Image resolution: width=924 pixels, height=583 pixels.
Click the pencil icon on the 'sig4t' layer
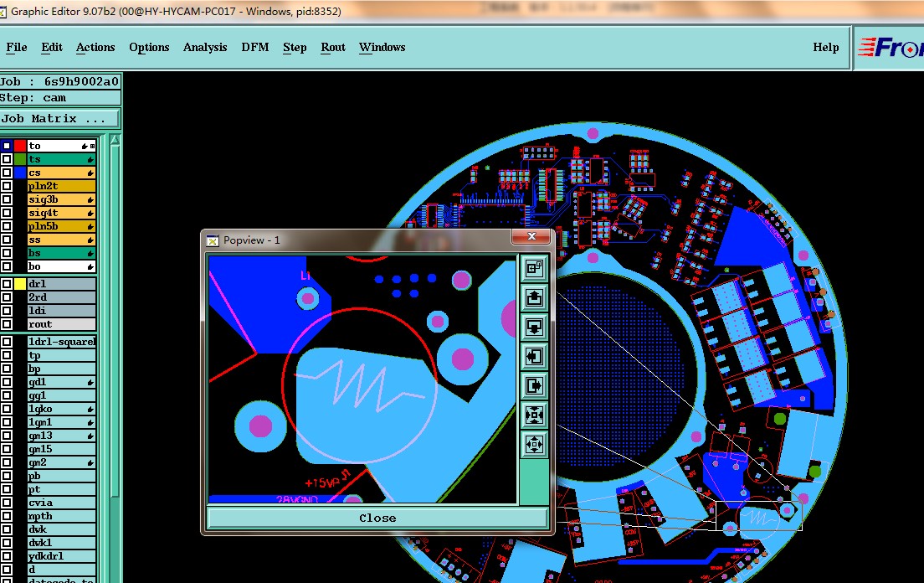coord(90,214)
